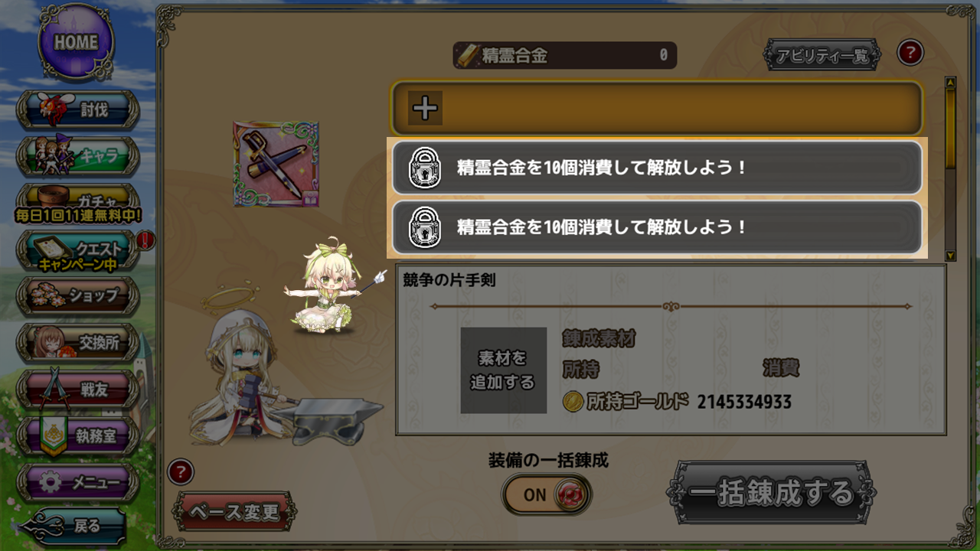Click the second padlock unlock icon
Image resolution: width=980 pixels, height=551 pixels.
click(x=424, y=227)
